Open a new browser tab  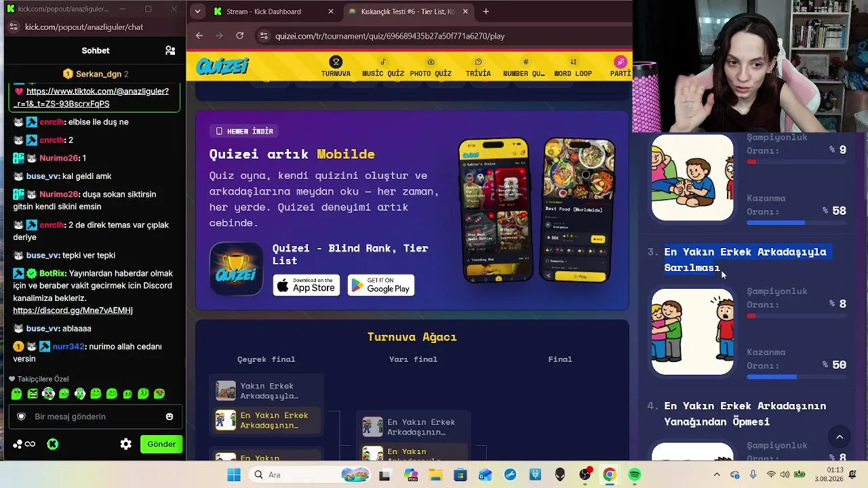(x=486, y=12)
